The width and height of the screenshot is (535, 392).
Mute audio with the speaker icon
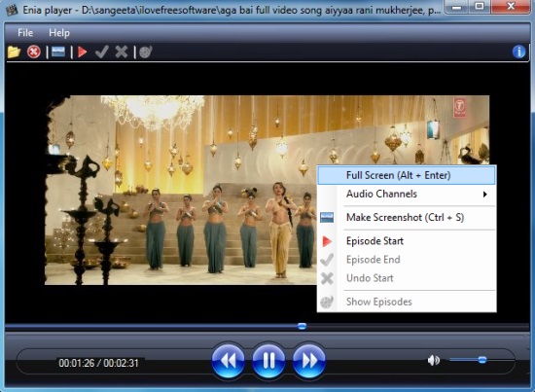[434, 360]
